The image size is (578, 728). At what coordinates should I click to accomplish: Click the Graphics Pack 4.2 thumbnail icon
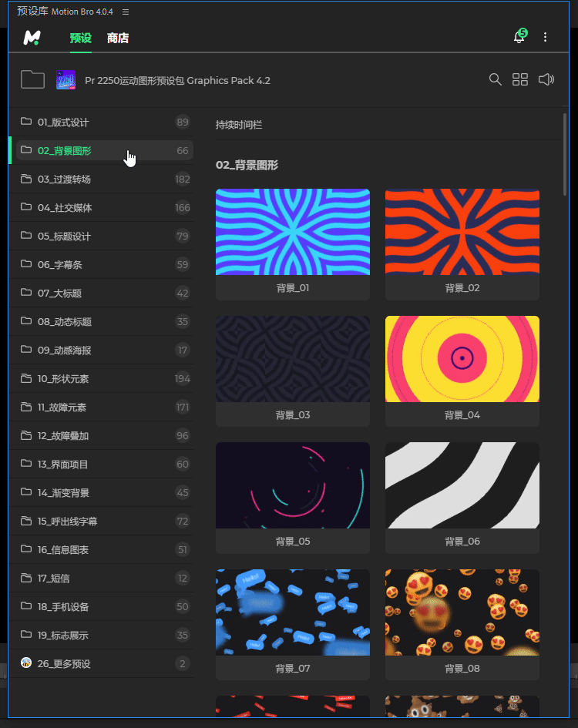click(x=66, y=80)
